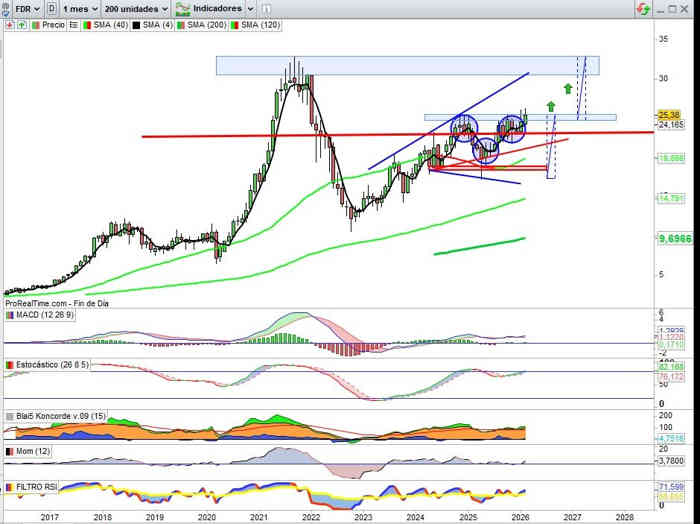Viewport: 700px width, 524px height.
Task: Click the black SMA (4) color swatch
Action: click(x=133, y=24)
